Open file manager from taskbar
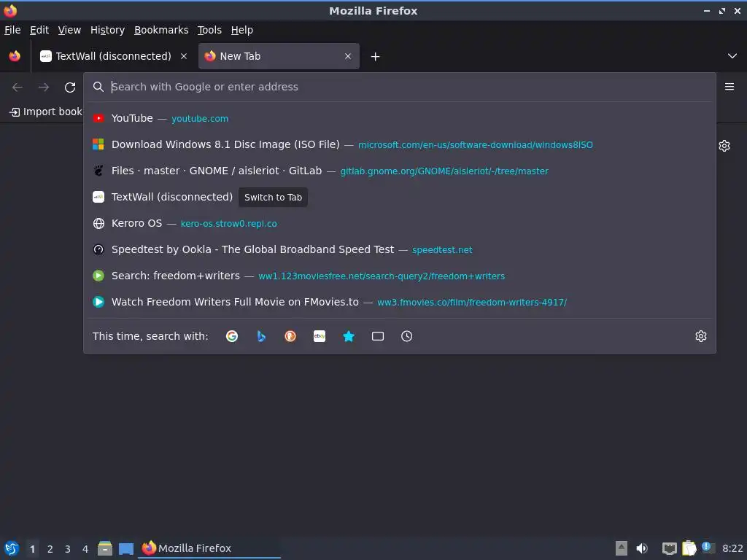Viewport: 747px width, 560px height. pos(105,548)
